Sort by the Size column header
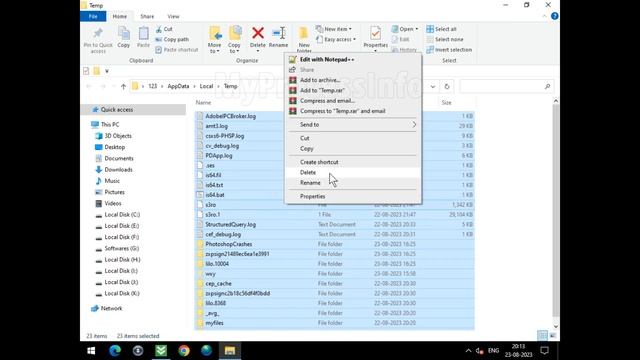The width and height of the screenshot is (640, 360). click(x=447, y=103)
